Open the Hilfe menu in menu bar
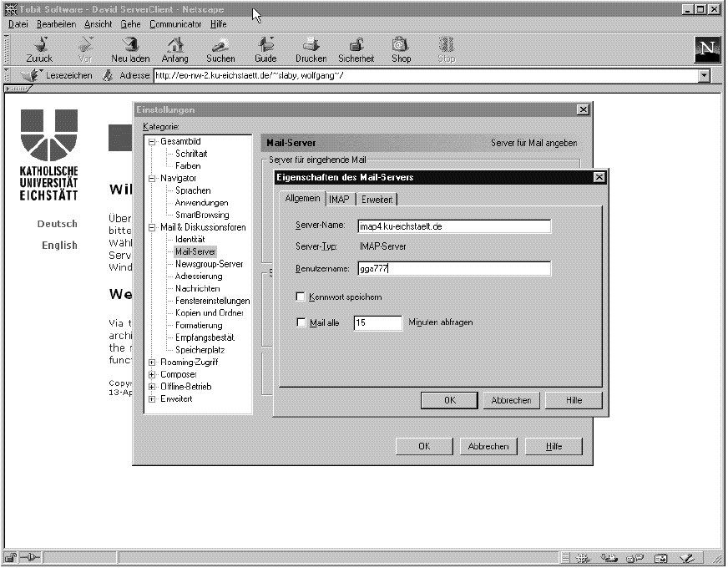 218,24
